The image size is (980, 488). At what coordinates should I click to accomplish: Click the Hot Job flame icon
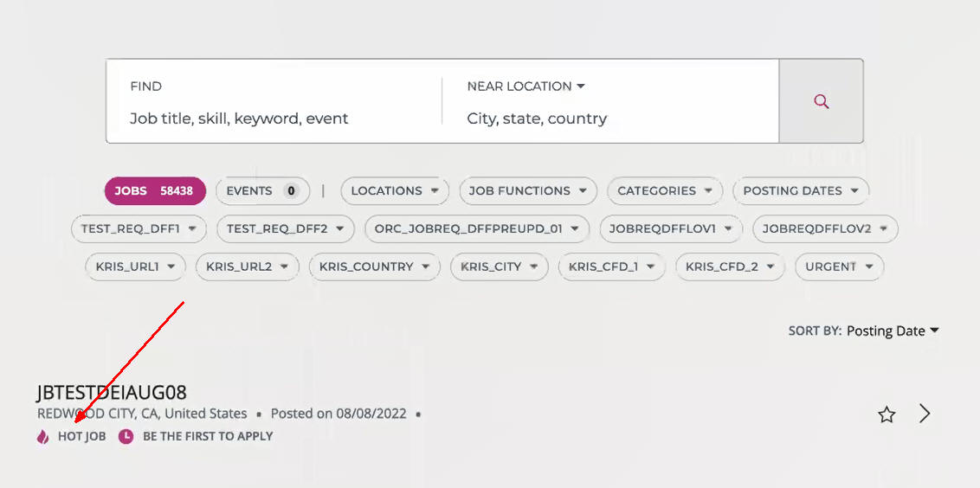[42, 437]
